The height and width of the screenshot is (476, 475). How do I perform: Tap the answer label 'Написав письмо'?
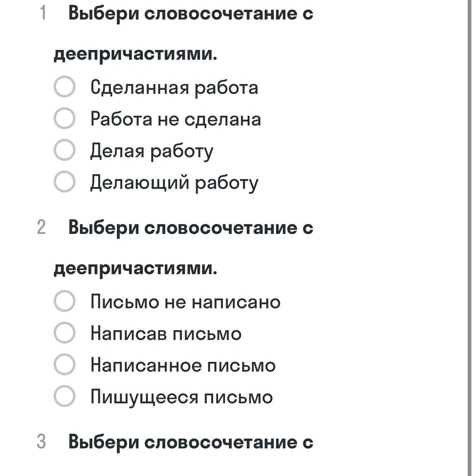tap(166, 334)
